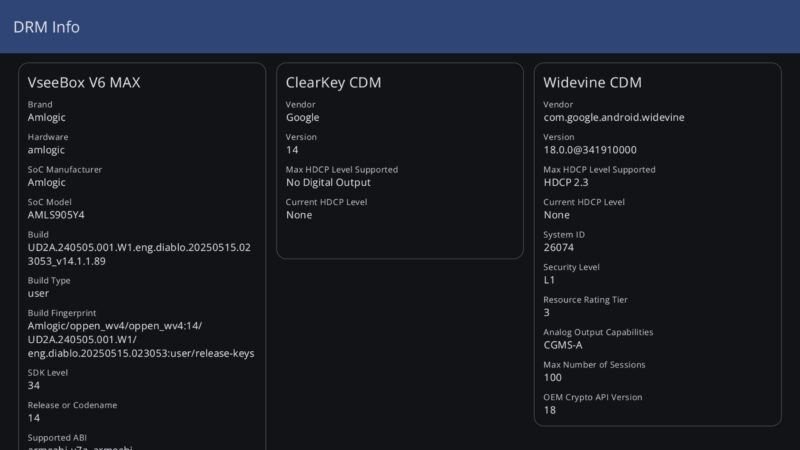800x450 pixels.
Task: Click Widevine Current HDCP Level value None
Action: [557, 215]
